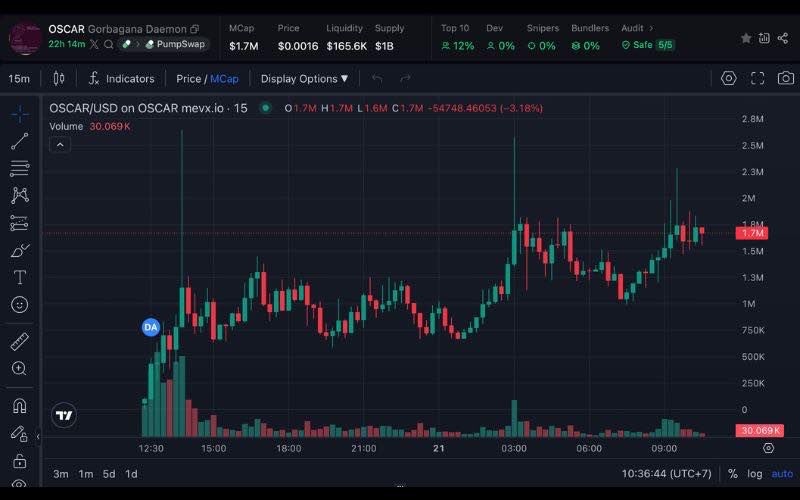Open the timezone 10:36:44 (UTC+7) selector
800x500 pixels.
(666, 474)
